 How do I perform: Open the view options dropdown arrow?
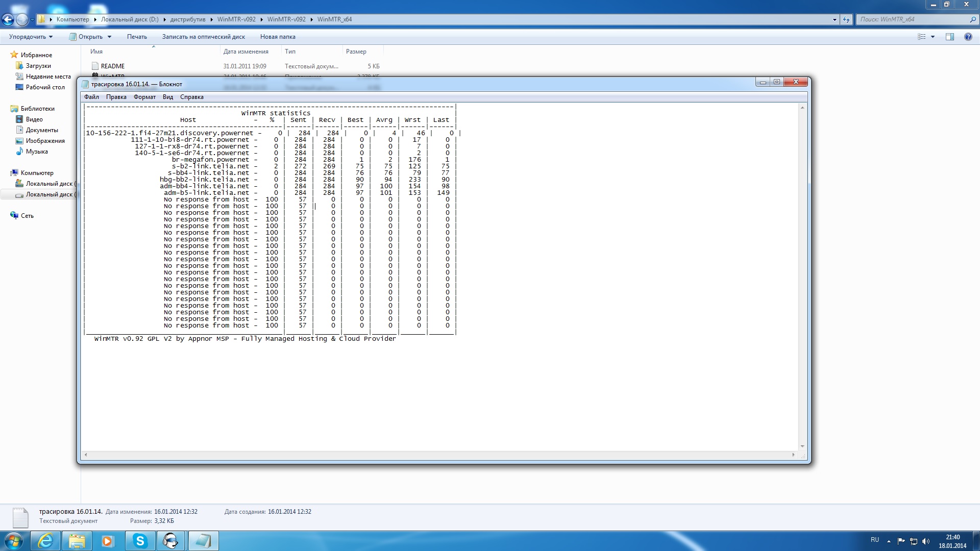point(933,37)
